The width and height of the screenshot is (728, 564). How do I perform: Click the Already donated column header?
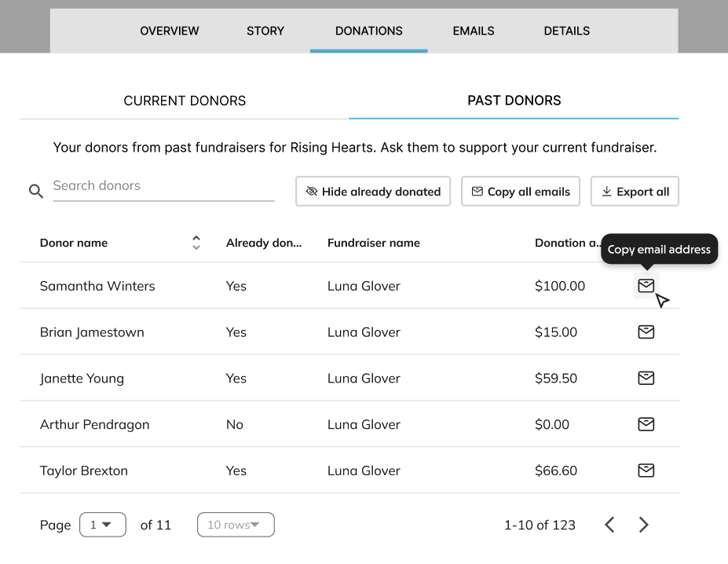pos(264,243)
